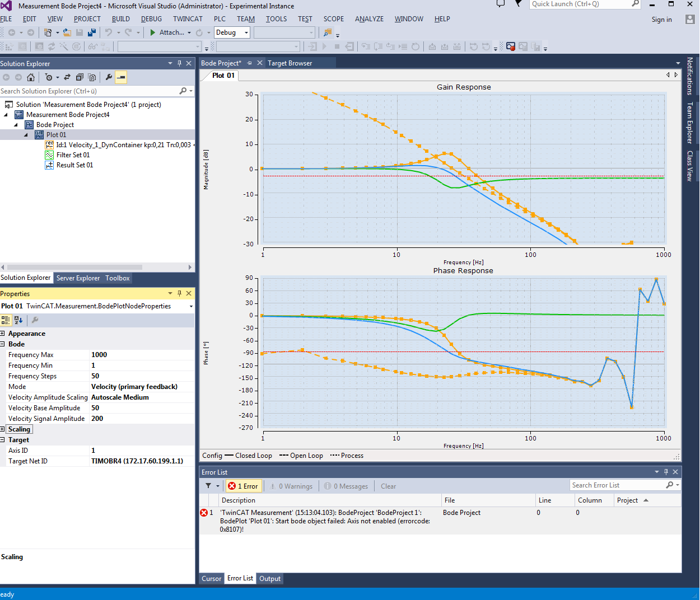This screenshot has height=600, width=700.
Task: Click the Save All toolbar icon
Action: pos(92,32)
